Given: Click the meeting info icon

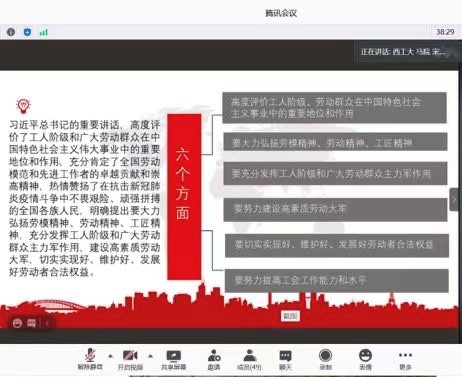Looking at the screenshot, I should (11, 32).
